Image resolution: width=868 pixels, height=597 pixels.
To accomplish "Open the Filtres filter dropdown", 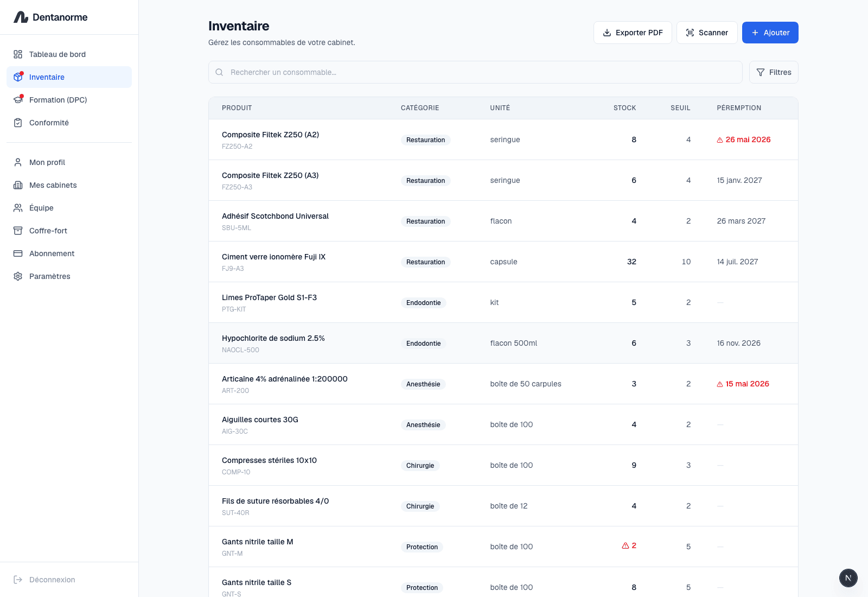I will point(774,72).
